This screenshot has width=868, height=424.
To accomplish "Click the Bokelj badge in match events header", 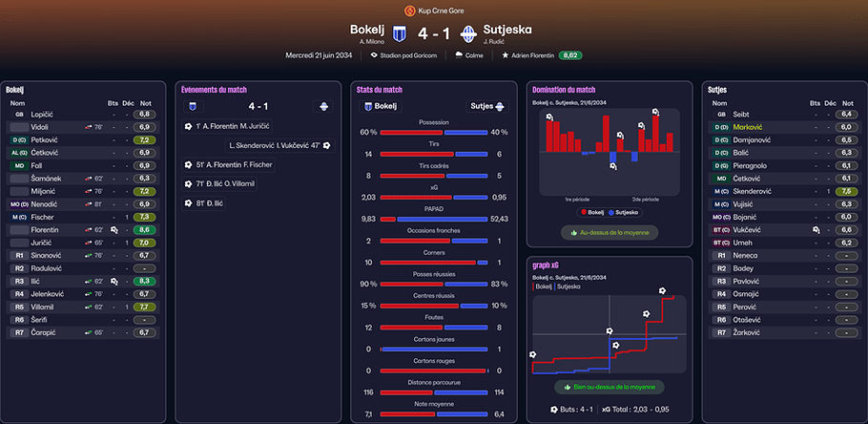I will [x=194, y=106].
